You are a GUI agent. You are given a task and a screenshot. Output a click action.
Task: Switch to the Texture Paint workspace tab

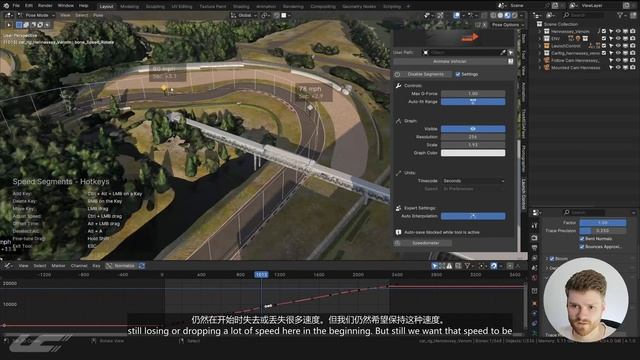[x=212, y=7]
